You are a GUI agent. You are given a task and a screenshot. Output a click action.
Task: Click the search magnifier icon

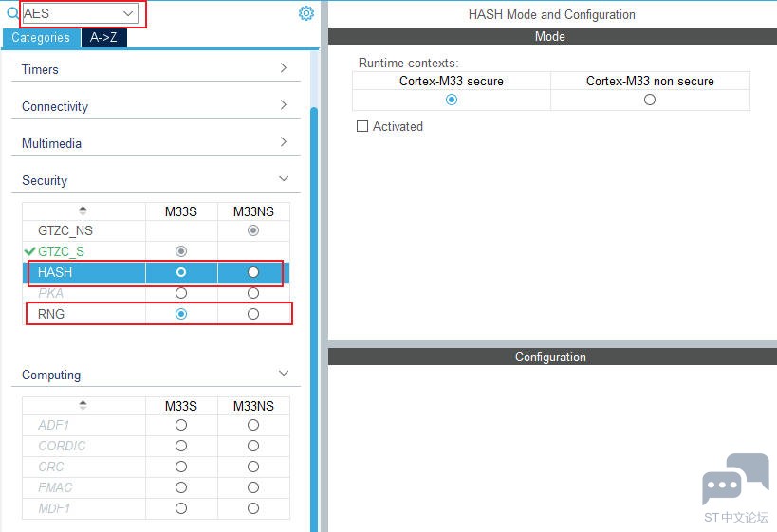(12, 13)
